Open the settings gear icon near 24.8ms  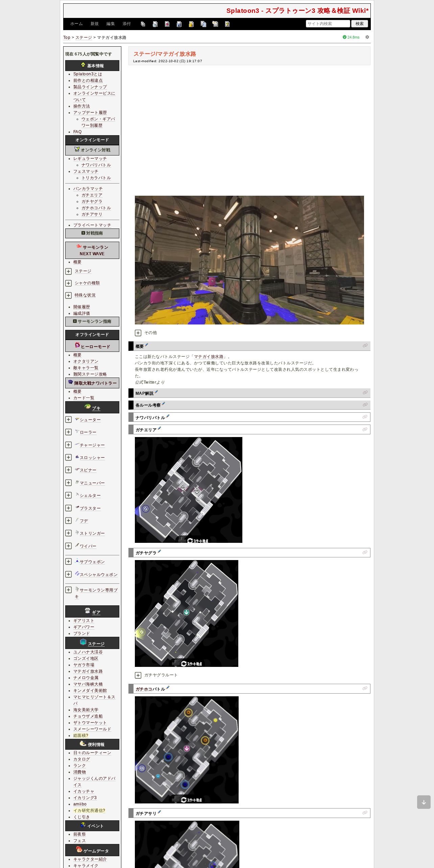pos(367,37)
